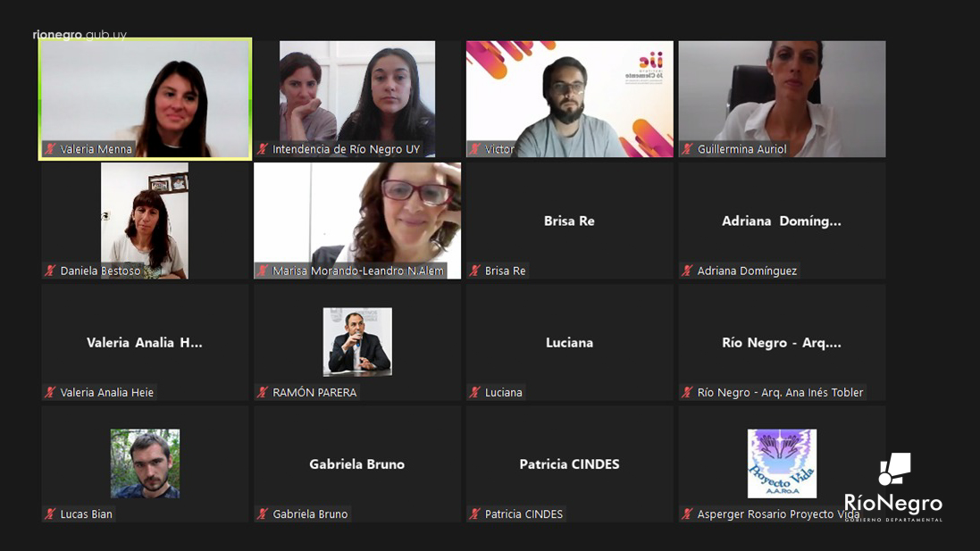Image resolution: width=980 pixels, height=551 pixels.
Task: Click the Proyecto Vida Asperger logo picture
Action: click(x=782, y=463)
